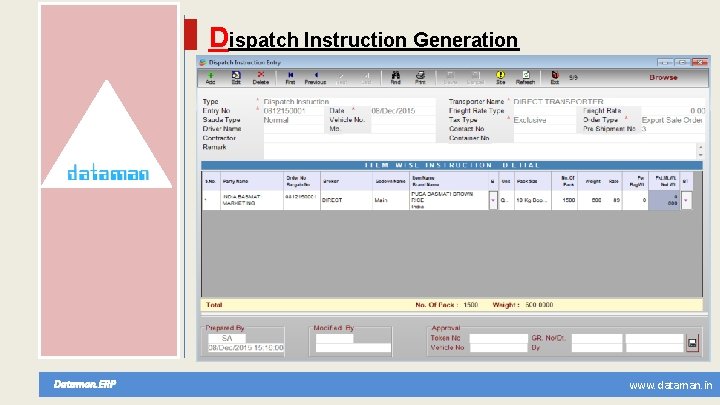Click the Order Type field Export Sale Order
This screenshot has height=405, width=720.
[x=673, y=120]
